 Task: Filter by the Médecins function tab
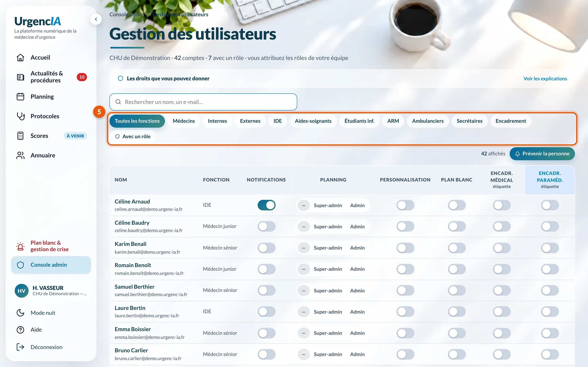pyautogui.click(x=184, y=121)
